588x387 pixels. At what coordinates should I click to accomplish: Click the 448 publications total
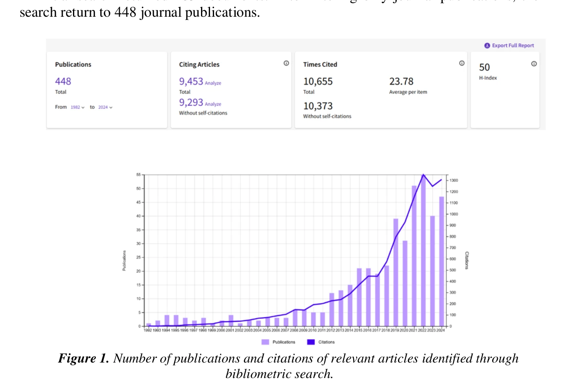point(63,82)
